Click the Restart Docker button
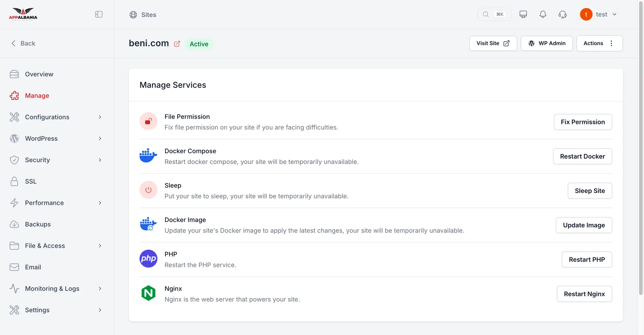This screenshot has height=335, width=644. coord(582,156)
